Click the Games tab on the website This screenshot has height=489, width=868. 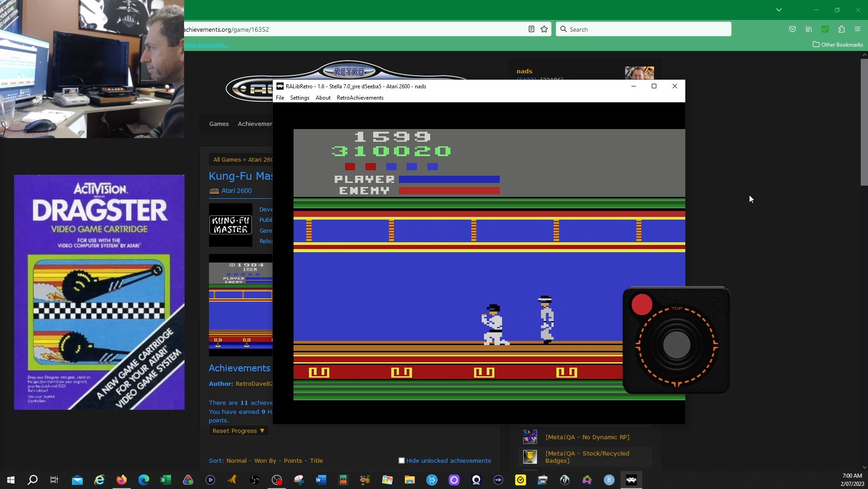[x=219, y=124]
